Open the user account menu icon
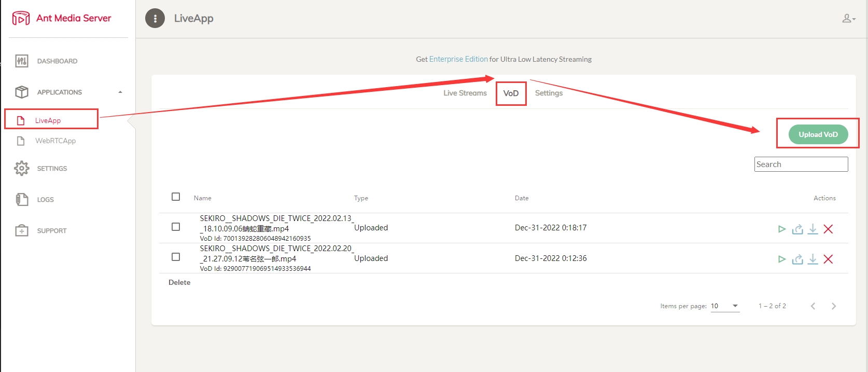 pyautogui.click(x=848, y=19)
